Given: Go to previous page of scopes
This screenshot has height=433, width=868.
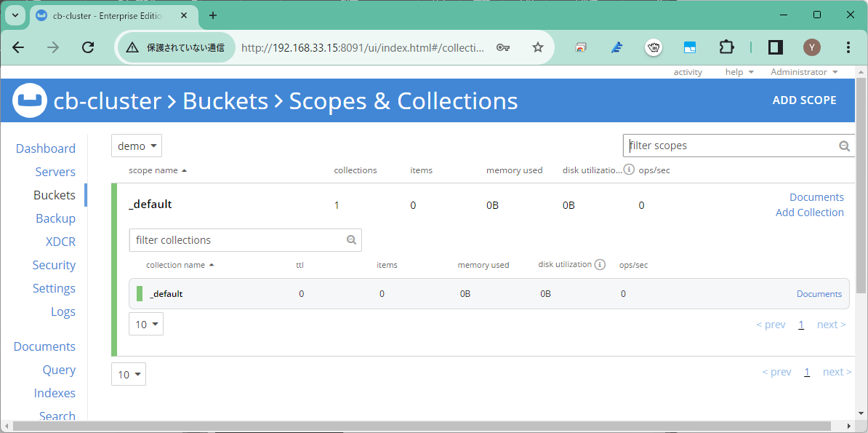Looking at the screenshot, I should 776,372.
